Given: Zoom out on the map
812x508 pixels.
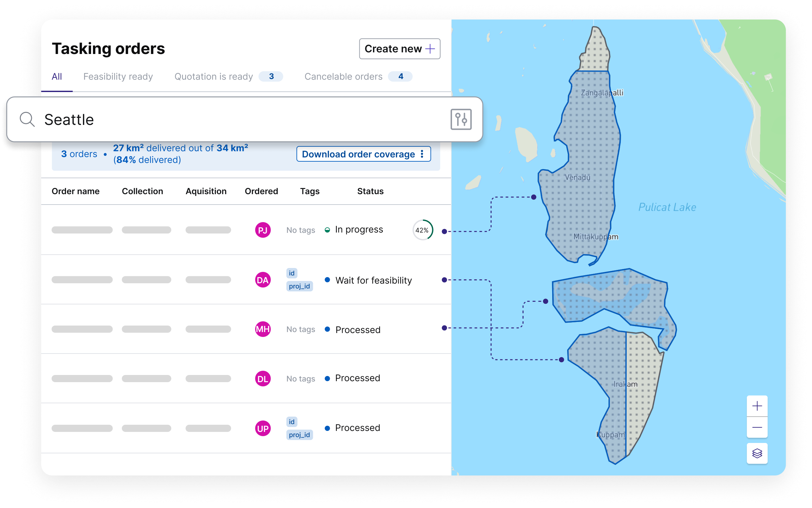Looking at the screenshot, I should (x=757, y=427).
